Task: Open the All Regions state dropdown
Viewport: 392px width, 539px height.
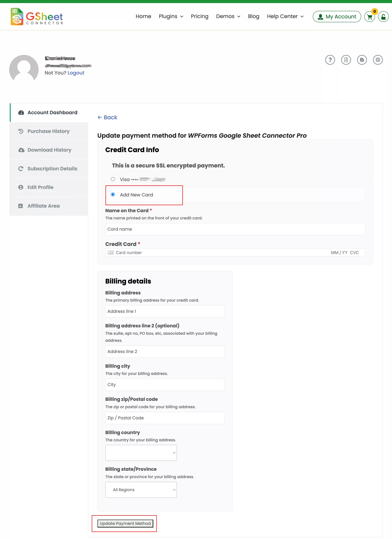Action: pos(141,490)
